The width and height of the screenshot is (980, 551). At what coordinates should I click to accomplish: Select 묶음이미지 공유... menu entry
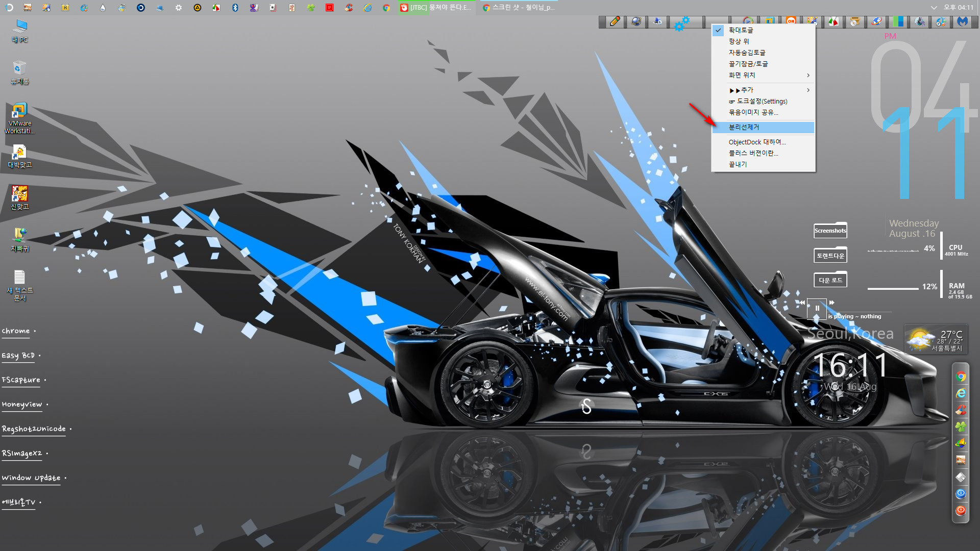click(763, 112)
